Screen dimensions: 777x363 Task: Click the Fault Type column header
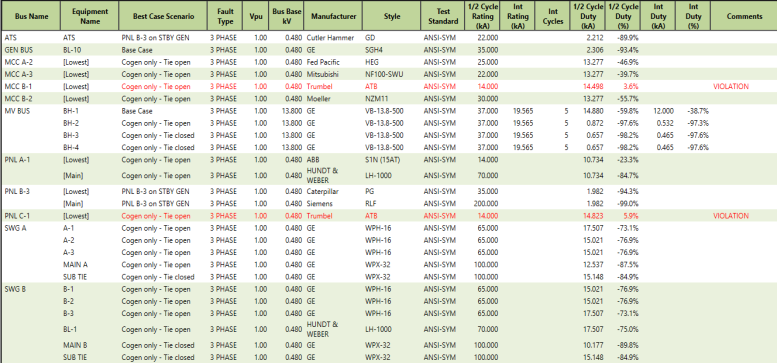coord(225,16)
